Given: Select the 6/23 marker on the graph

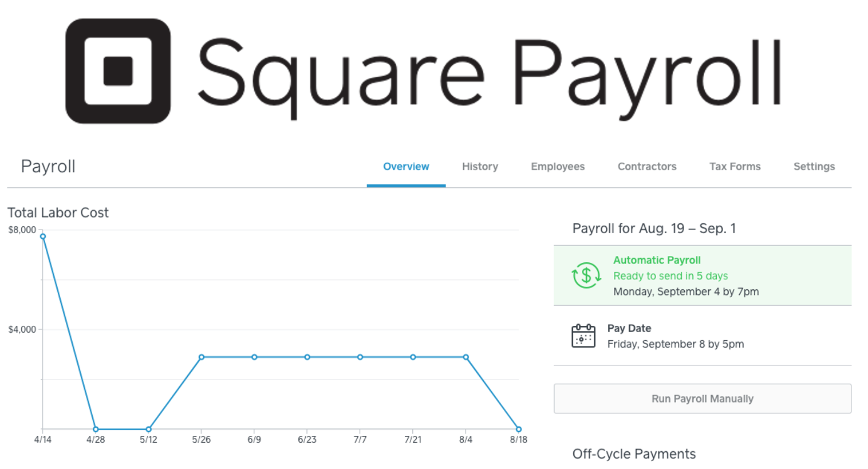Looking at the screenshot, I should [x=307, y=357].
